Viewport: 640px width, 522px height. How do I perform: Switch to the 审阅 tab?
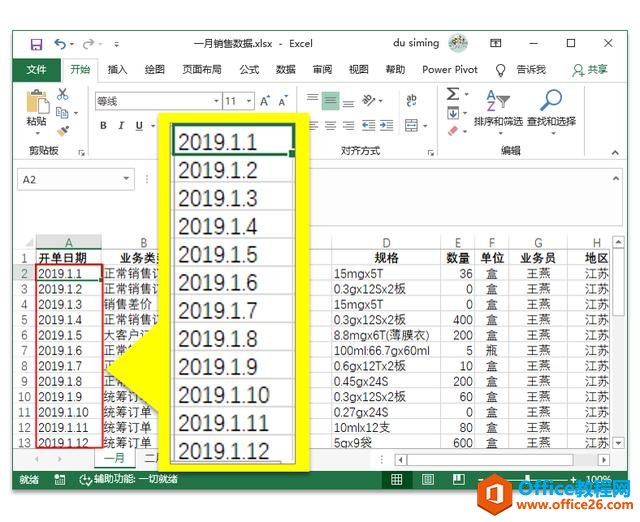click(322, 69)
